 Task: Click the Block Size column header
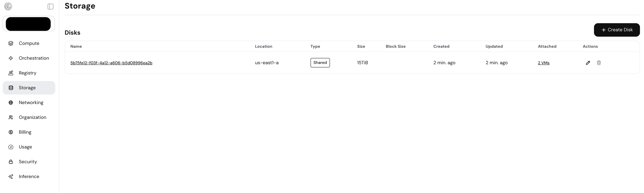tap(395, 46)
